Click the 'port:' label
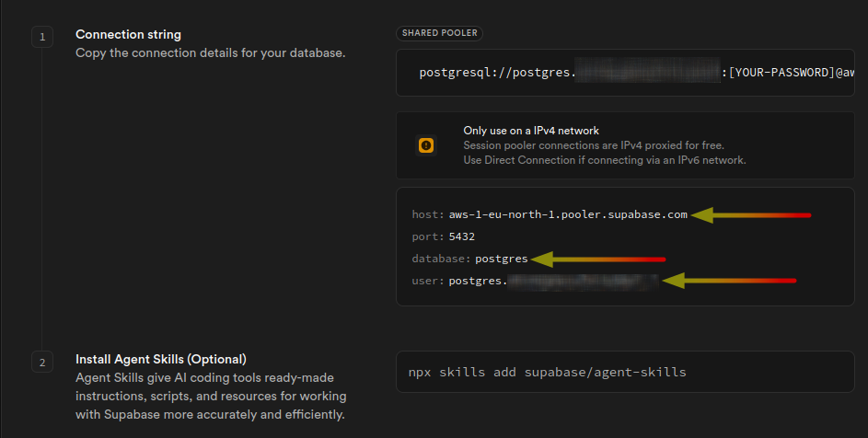Image resolution: width=868 pixels, height=438 pixels. (x=428, y=236)
